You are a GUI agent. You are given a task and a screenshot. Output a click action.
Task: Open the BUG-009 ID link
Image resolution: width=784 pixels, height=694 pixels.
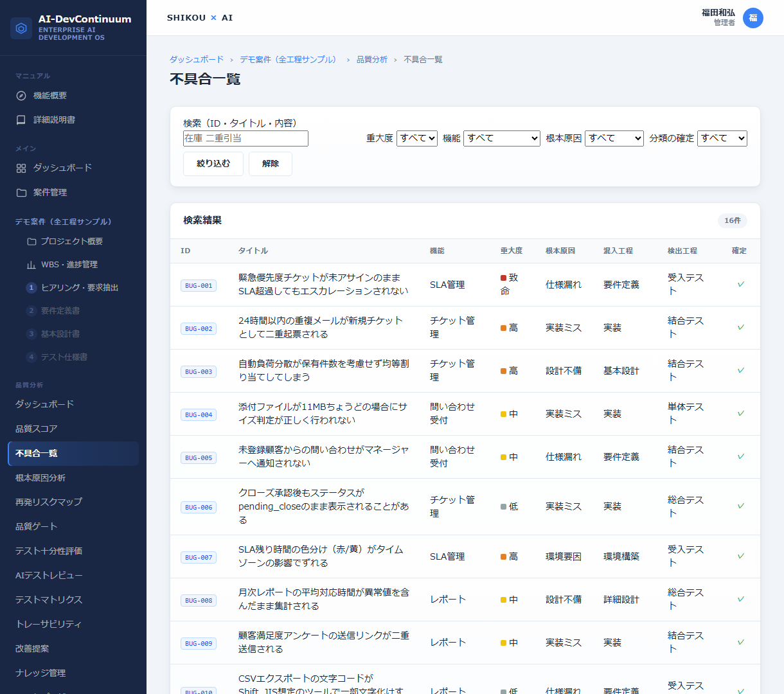pos(199,644)
